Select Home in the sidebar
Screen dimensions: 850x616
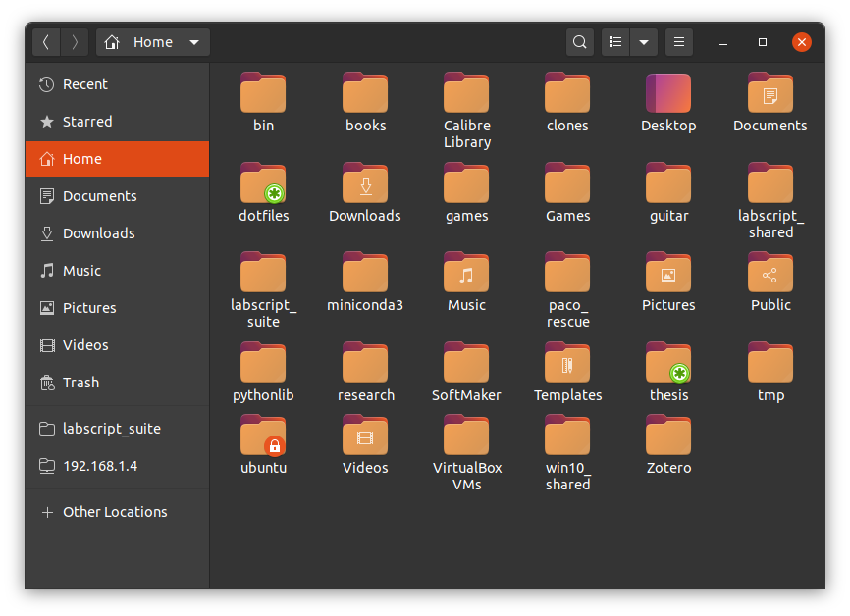click(117, 159)
